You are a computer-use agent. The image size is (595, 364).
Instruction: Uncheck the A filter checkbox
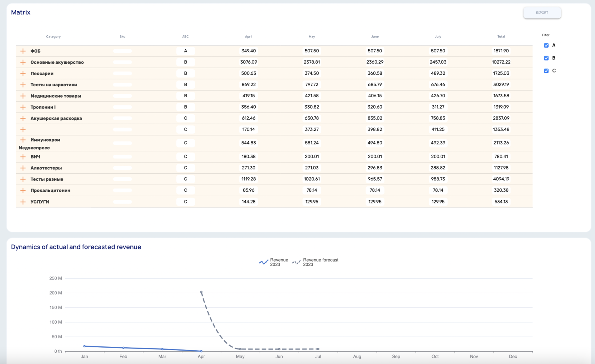coord(546,45)
